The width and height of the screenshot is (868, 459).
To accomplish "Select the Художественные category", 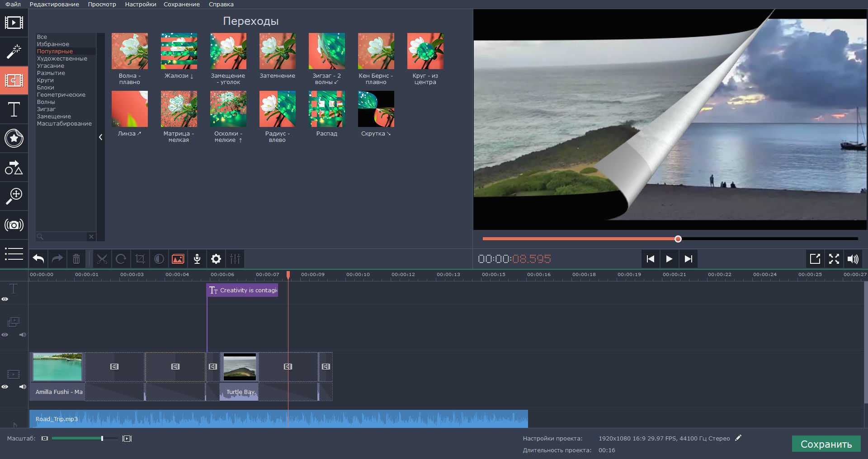I will click(x=62, y=59).
